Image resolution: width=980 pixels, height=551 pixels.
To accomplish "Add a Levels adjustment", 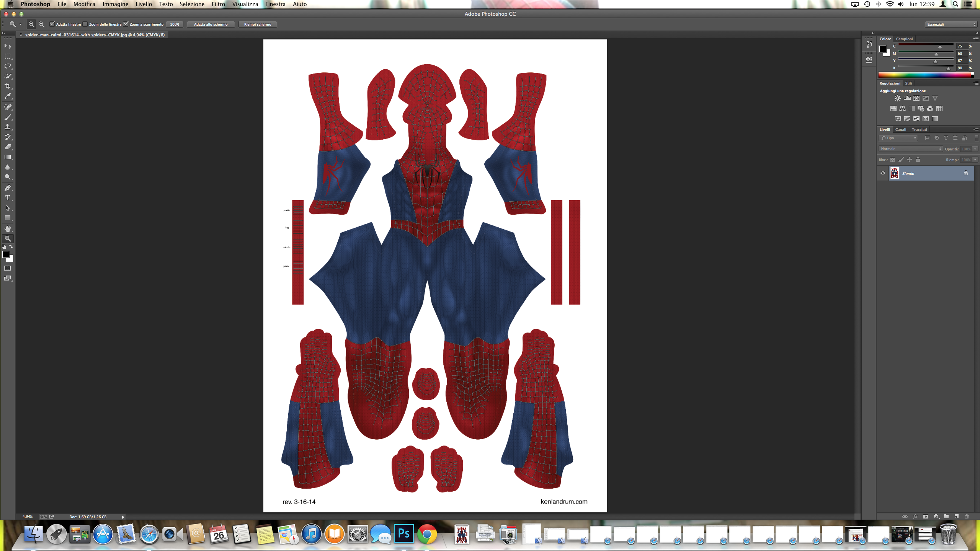I will coord(907,98).
